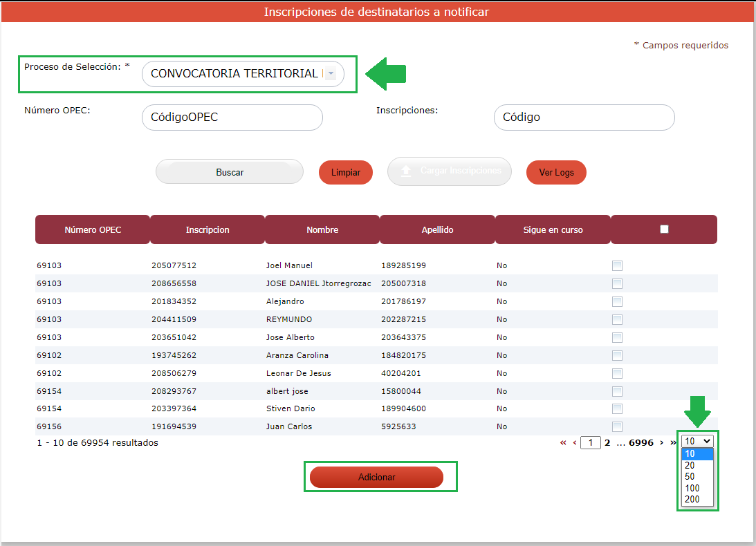Choose 200 results per page option
The image size is (756, 546).
692,500
